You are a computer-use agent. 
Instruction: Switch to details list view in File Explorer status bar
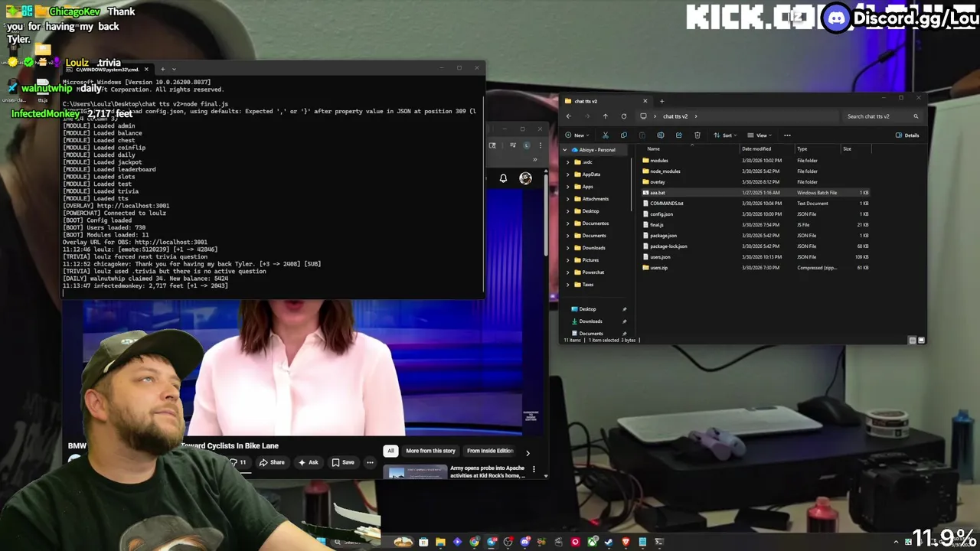[912, 340]
